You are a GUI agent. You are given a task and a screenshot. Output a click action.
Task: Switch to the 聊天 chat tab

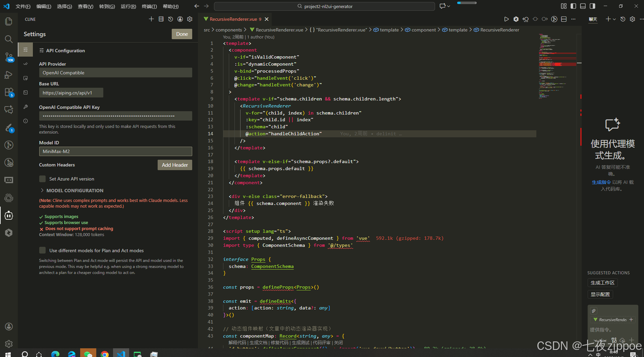point(593,19)
